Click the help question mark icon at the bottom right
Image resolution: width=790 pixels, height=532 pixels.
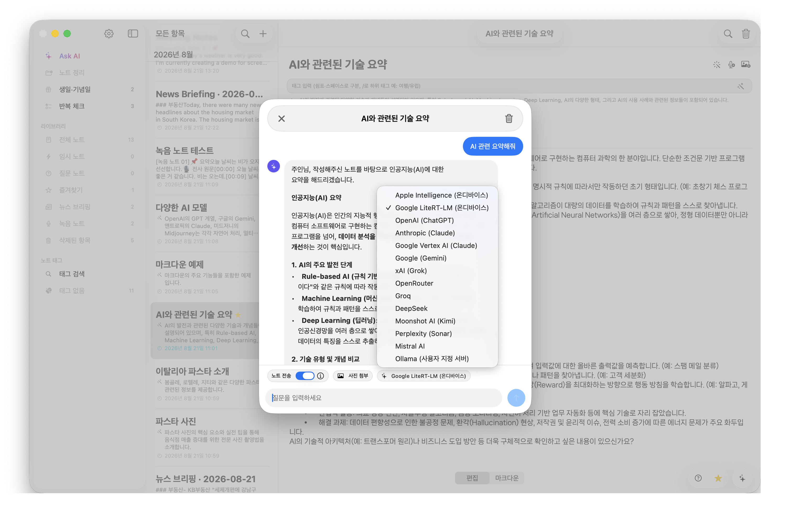tap(698, 478)
